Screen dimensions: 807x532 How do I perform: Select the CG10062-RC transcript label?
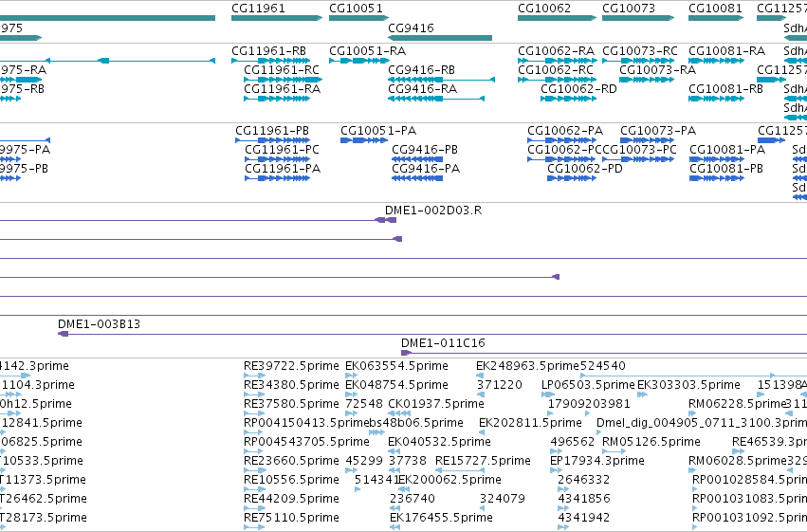click(x=556, y=70)
